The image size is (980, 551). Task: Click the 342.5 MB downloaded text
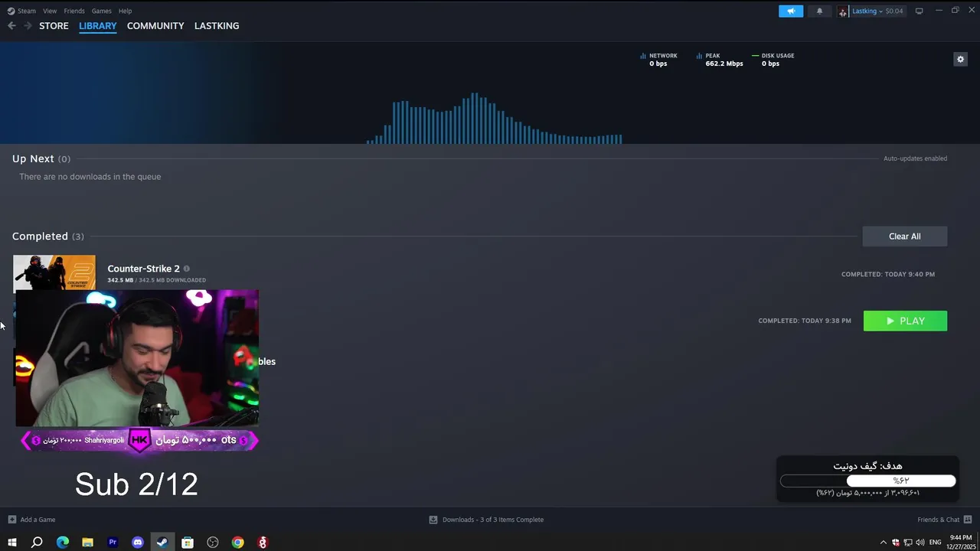[x=156, y=280]
